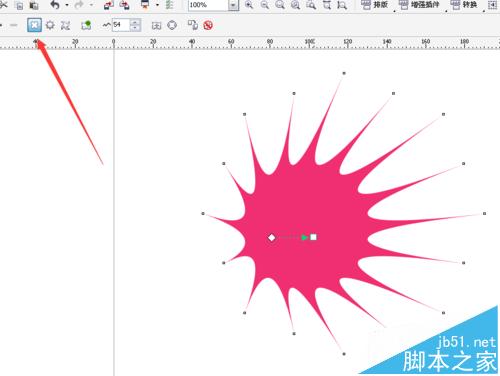Image resolution: width=500 pixels, height=376 pixels.
Task: Click the fifth zoom magnifier icon
Action: pyautogui.click(x=311, y=5)
